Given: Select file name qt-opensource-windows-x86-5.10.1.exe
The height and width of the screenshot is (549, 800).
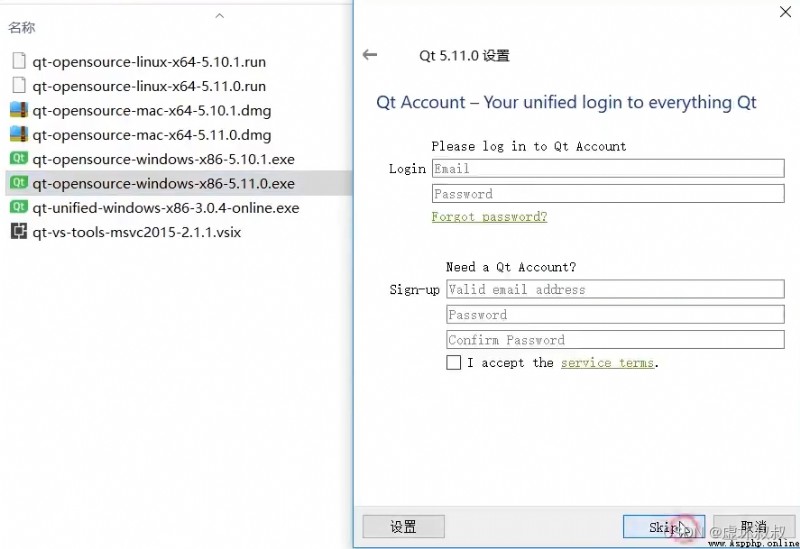Looking at the screenshot, I should coord(163,159).
